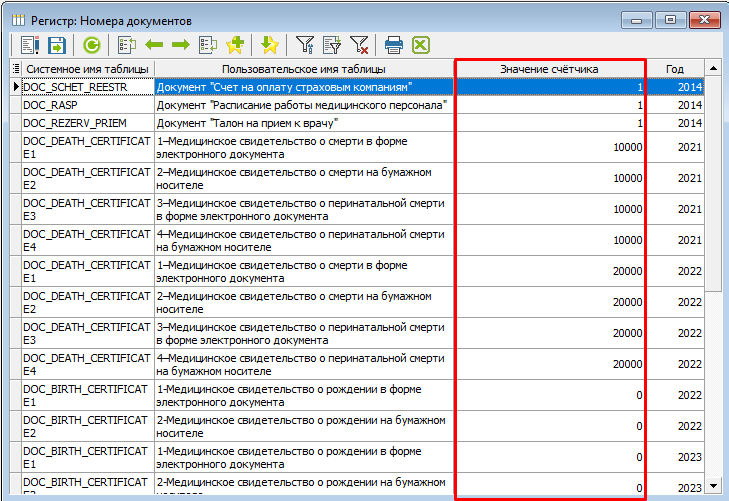
Task: Click the 'Год' column header
Action: tap(676, 69)
